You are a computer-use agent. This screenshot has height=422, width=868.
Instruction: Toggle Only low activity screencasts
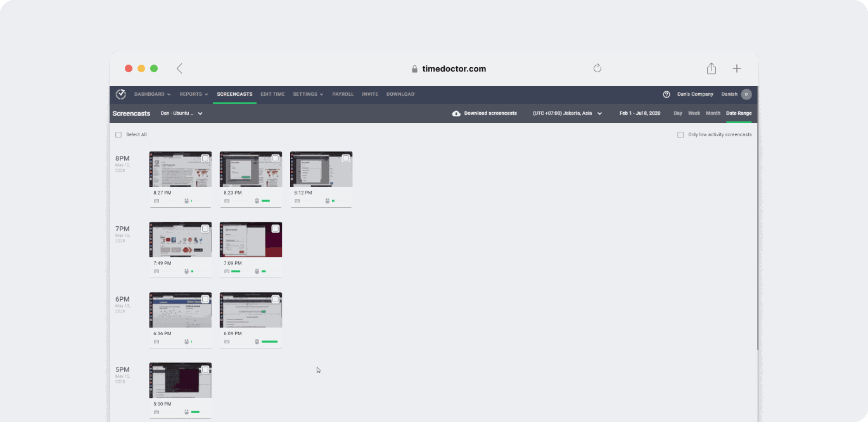pyautogui.click(x=680, y=134)
